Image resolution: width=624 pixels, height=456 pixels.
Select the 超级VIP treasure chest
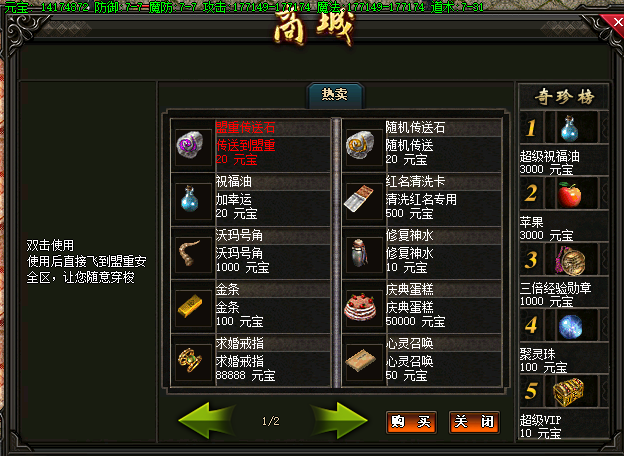pyautogui.click(x=569, y=392)
